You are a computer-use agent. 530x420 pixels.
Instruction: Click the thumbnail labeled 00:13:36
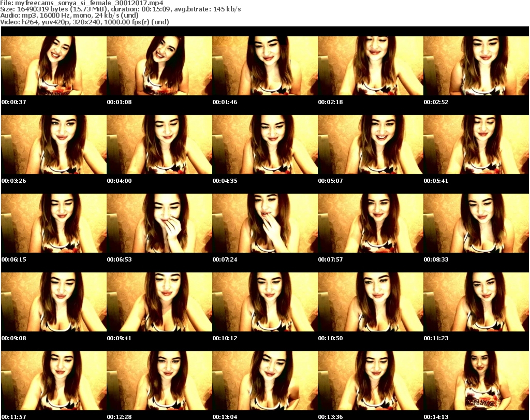click(x=371, y=381)
